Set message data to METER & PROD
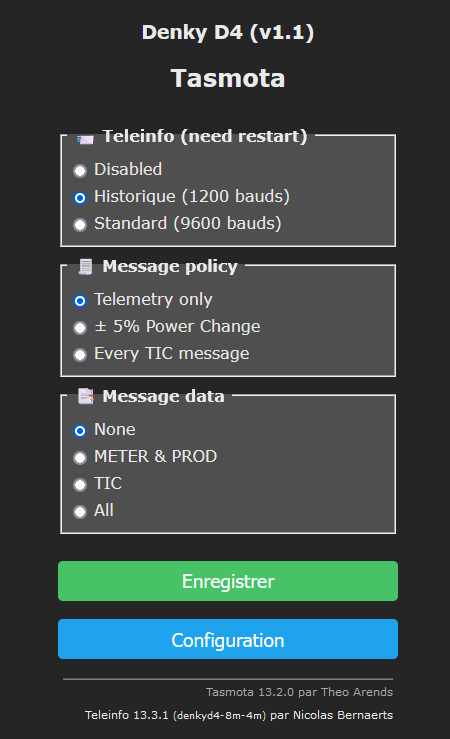Viewport: 450px width, 739px height. (80, 457)
